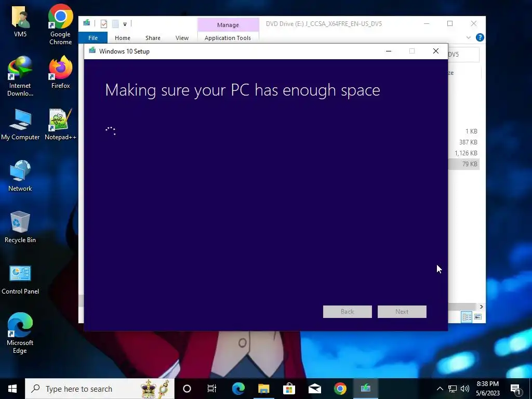This screenshot has width=532, height=399.
Task: Launch Firefox from the desktop
Action: (x=60, y=72)
